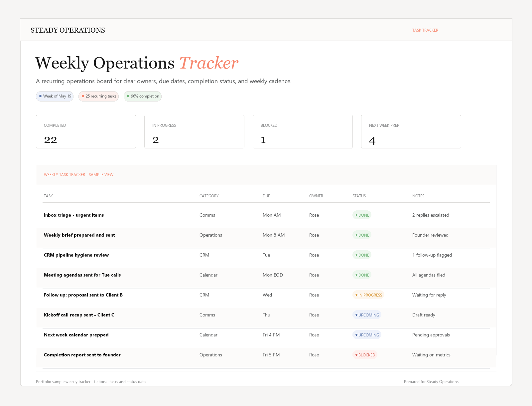Click the NOTES column header
The image size is (532, 406).
(x=418, y=196)
